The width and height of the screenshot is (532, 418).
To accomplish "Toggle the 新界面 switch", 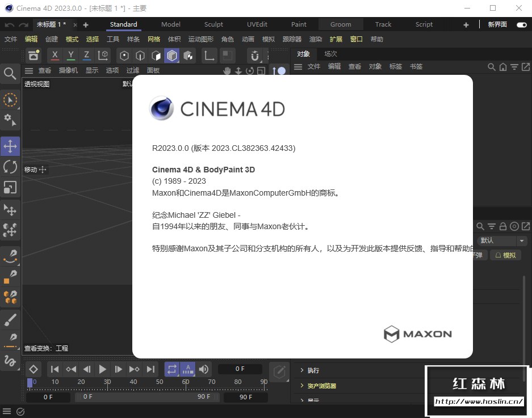I will (x=521, y=24).
